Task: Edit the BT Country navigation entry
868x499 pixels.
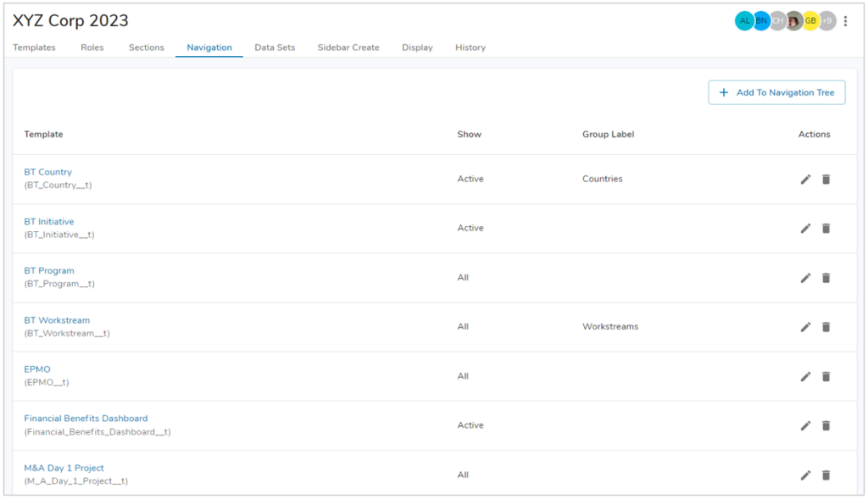Action: pos(805,179)
